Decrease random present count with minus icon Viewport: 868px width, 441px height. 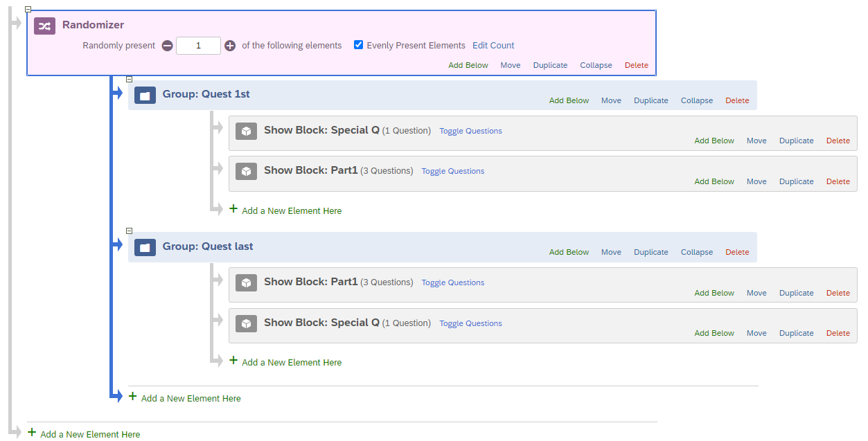point(167,46)
